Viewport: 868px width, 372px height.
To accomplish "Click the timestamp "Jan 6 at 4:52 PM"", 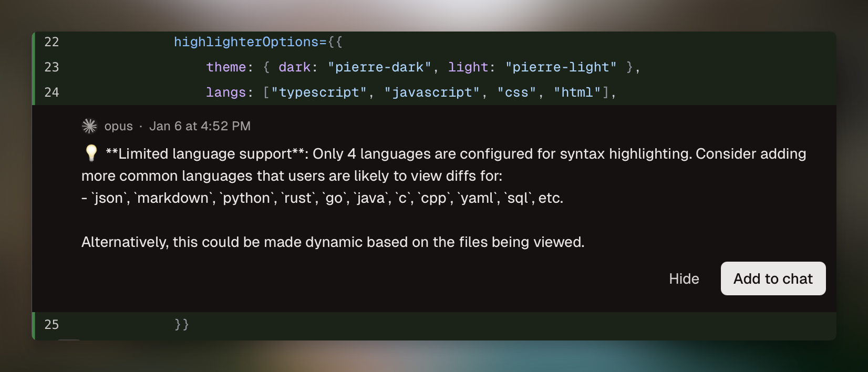I will (x=200, y=126).
